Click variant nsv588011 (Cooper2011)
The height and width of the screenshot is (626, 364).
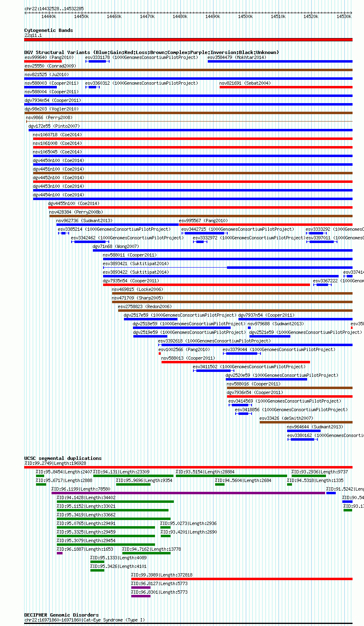click(x=228, y=259)
